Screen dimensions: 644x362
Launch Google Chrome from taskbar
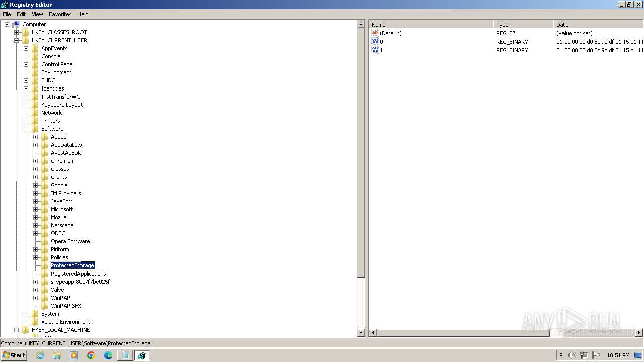pos(91,355)
